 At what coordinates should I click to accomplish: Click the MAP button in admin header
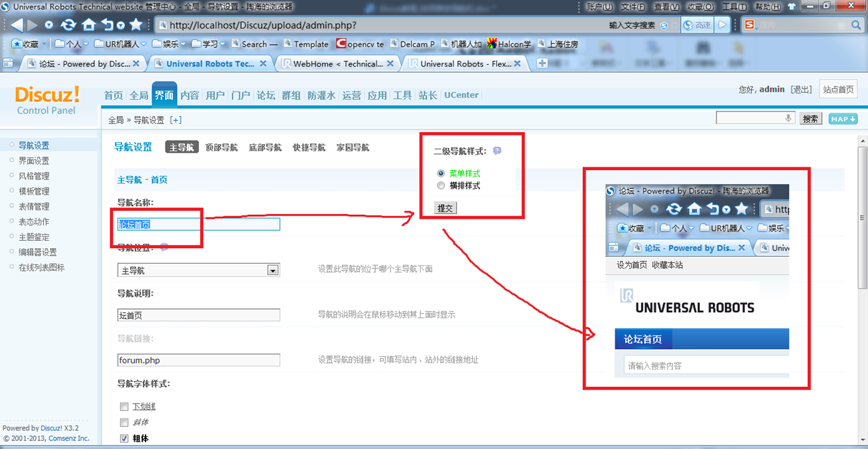pos(843,119)
